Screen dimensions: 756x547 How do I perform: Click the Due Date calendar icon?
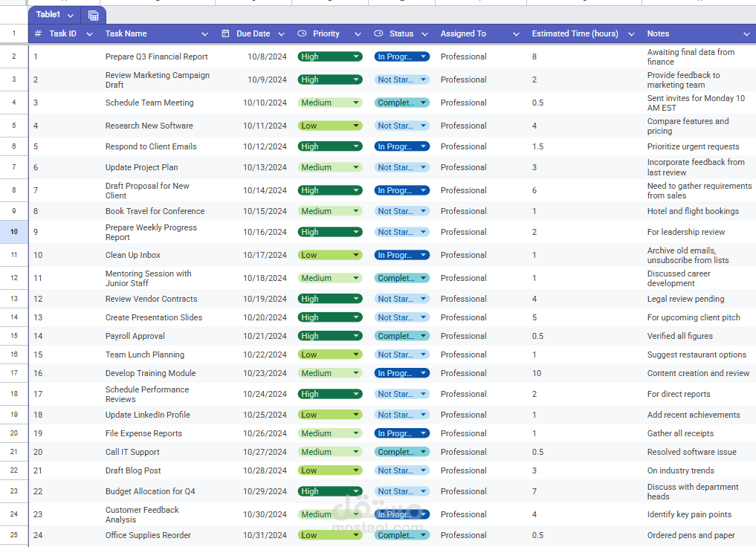(225, 33)
